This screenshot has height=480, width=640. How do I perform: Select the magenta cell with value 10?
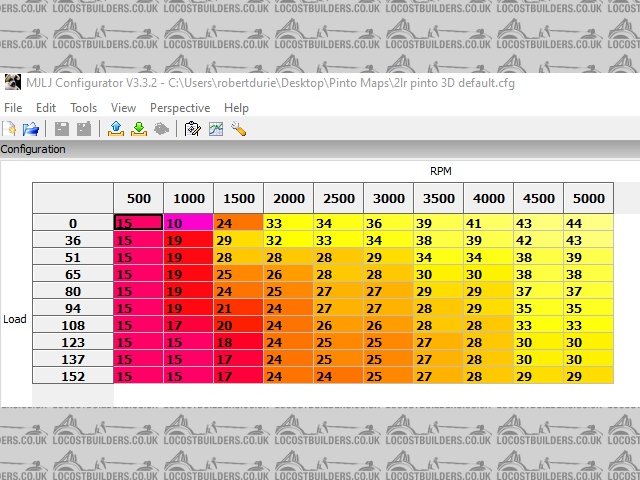coord(188,223)
